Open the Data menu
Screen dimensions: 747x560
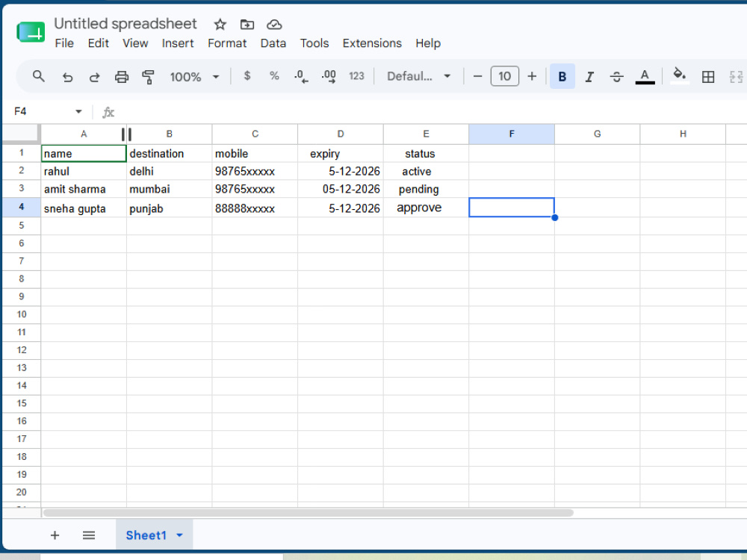[x=273, y=43]
